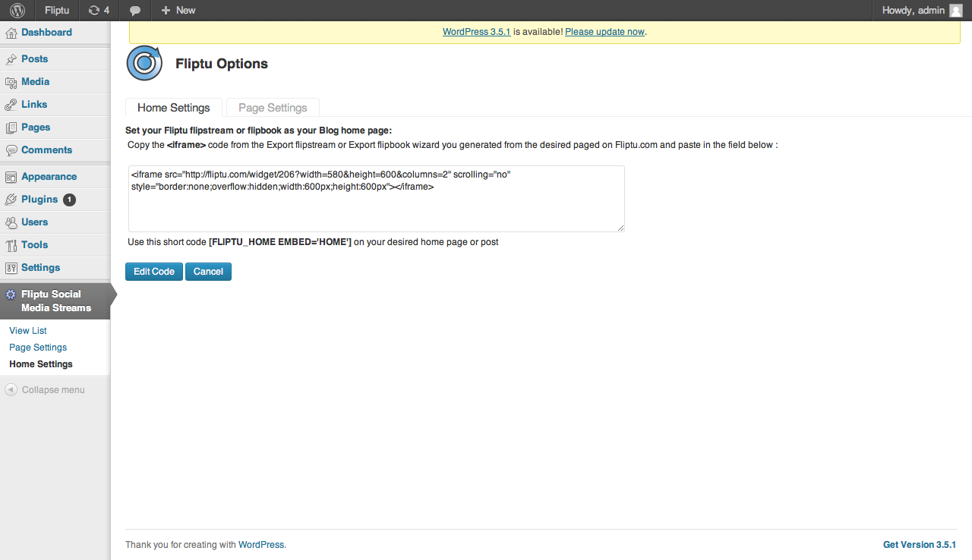Switch to the Home Settings tab
The image size is (972, 560).
tap(174, 108)
